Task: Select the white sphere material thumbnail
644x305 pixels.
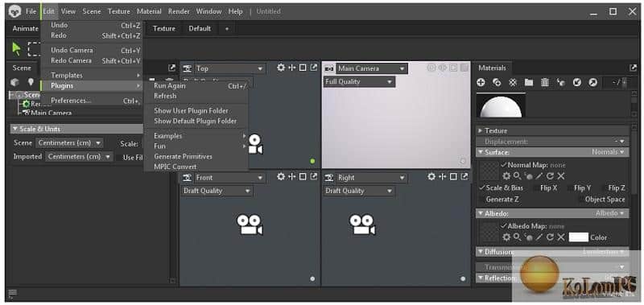Action: pyautogui.click(x=501, y=105)
